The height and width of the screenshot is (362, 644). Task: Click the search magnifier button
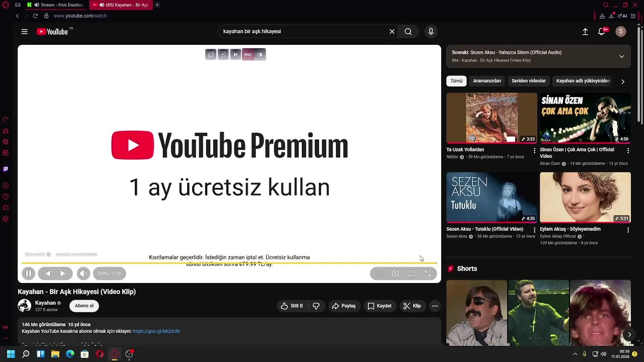click(408, 32)
